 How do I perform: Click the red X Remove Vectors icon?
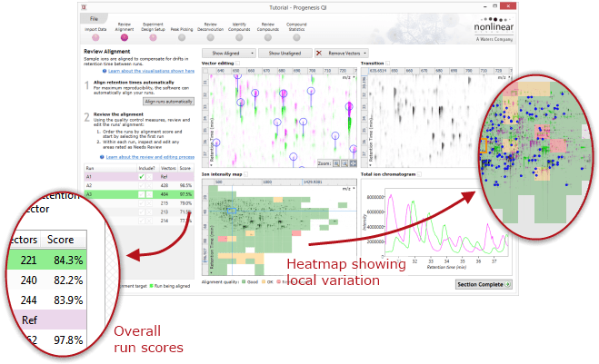(x=319, y=53)
